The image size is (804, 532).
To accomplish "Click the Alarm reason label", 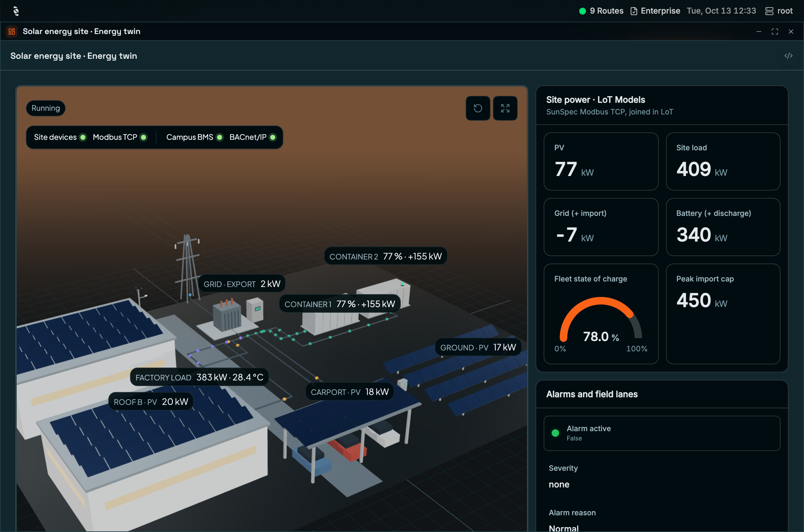I will click(x=572, y=513).
